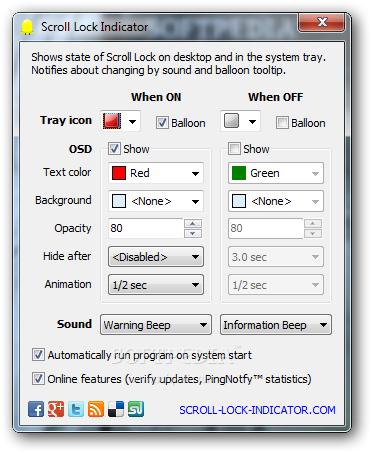Click the red text color swatch
The image size is (372, 453).
click(x=119, y=173)
